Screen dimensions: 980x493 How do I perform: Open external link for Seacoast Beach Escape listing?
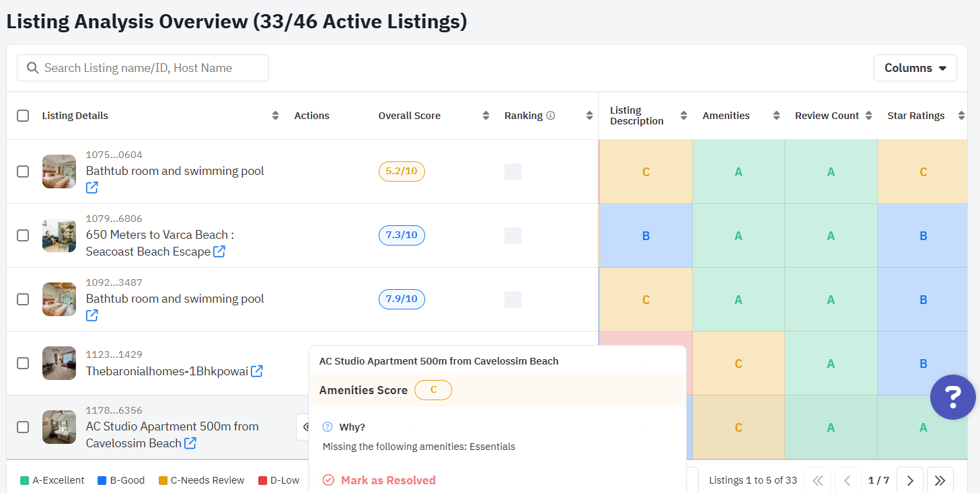click(219, 252)
